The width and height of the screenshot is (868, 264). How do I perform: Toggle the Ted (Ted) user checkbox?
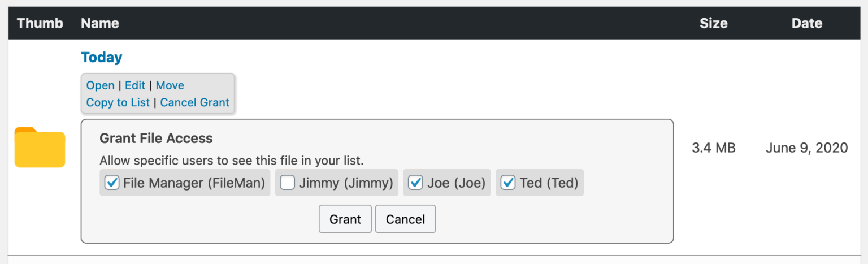click(x=508, y=183)
